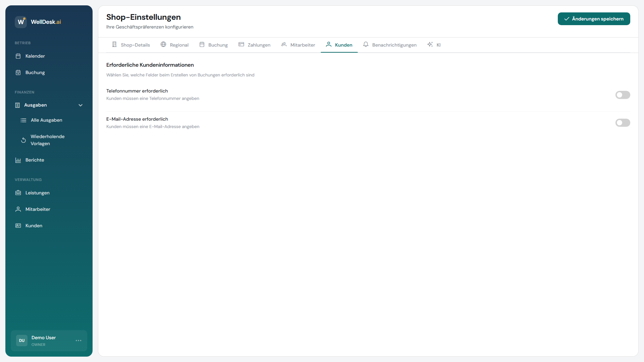
Task: Open the Kalender section from the sidebar
Action: (x=35, y=56)
